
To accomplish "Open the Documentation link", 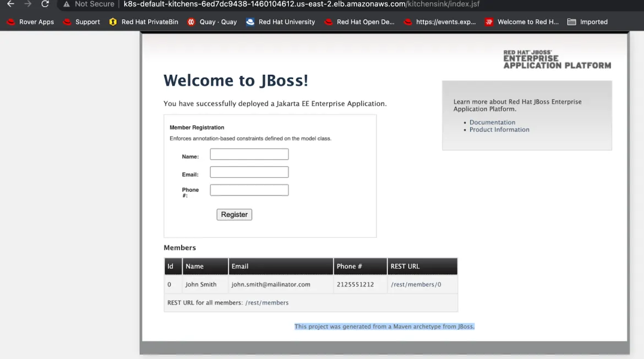I will (x=492, y=122).
